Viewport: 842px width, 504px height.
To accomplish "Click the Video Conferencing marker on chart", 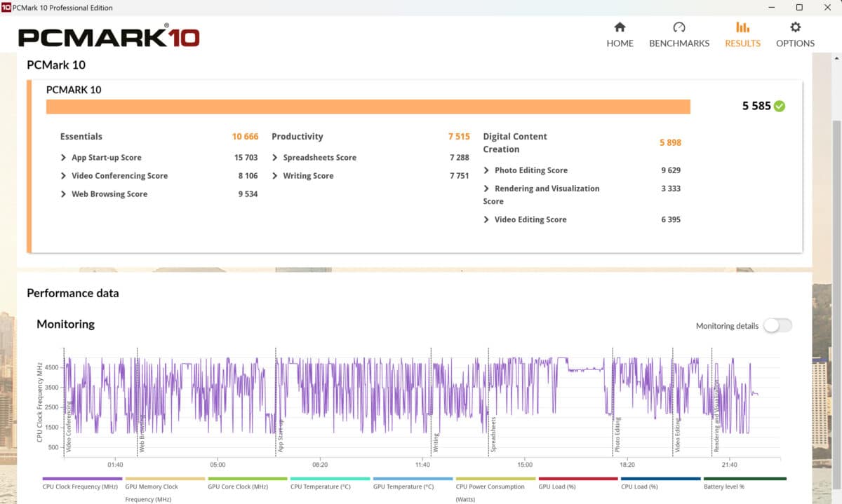I will [x=69, y=426].
